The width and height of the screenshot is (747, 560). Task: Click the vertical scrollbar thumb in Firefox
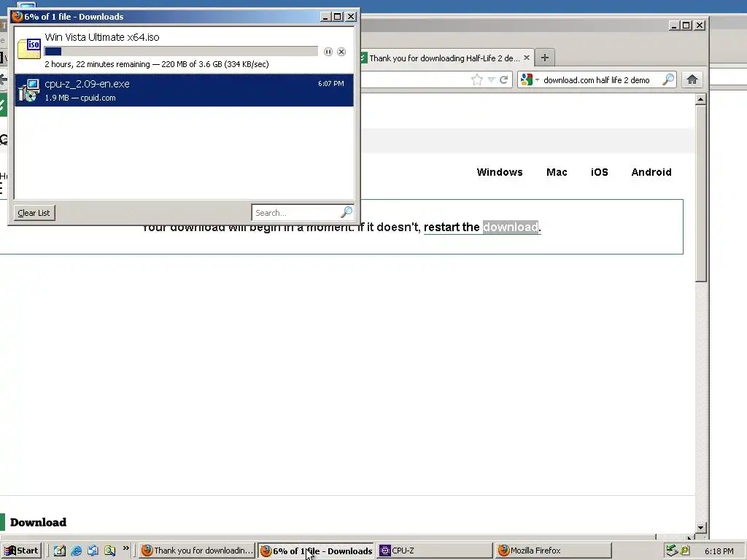700,193
